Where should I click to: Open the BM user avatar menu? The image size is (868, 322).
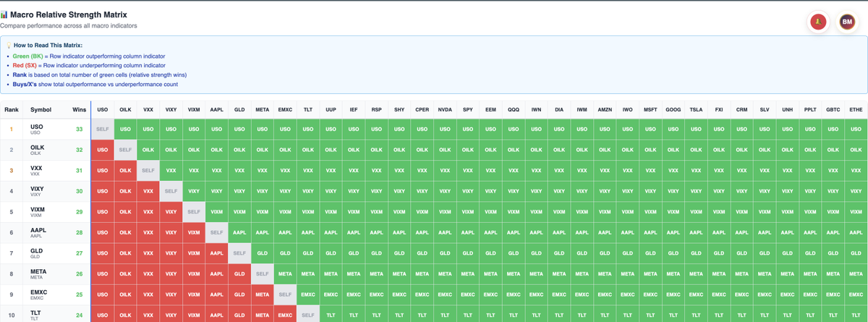[x=847, y=22]
